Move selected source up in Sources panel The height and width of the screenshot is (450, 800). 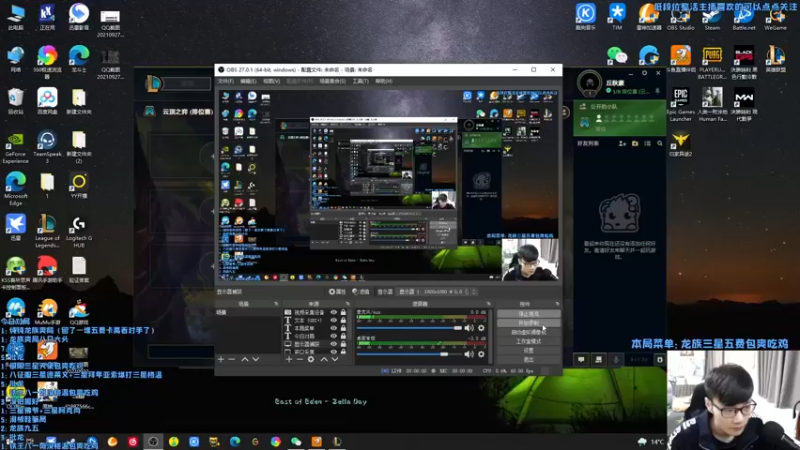[x=324, y=360]
